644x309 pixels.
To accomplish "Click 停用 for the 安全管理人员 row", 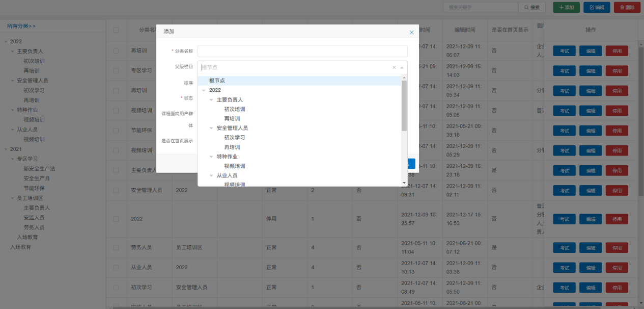I will point(617,191).
